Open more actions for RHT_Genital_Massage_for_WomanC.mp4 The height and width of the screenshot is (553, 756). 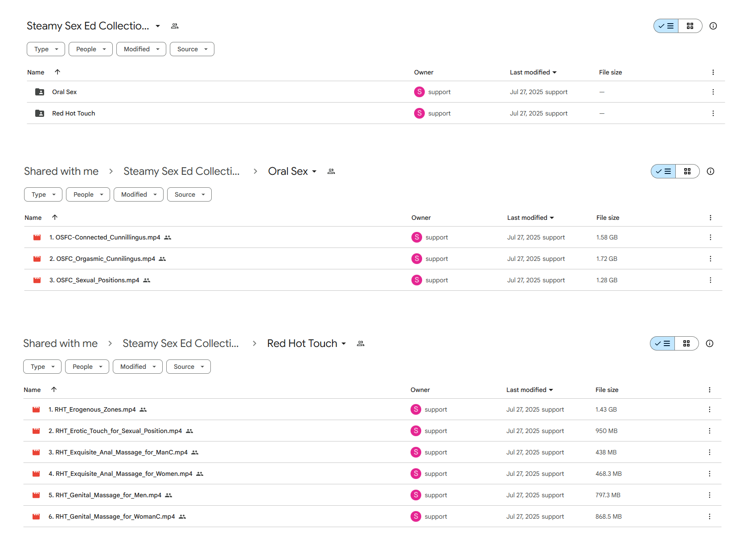[x=709, y=516]
